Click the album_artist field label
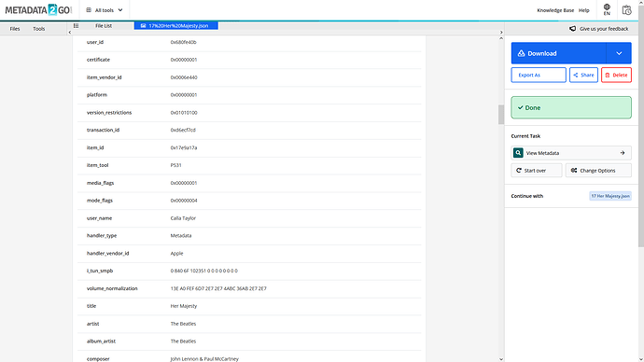The height and width of the screenshot is (362, 644). tap(101, 341)
